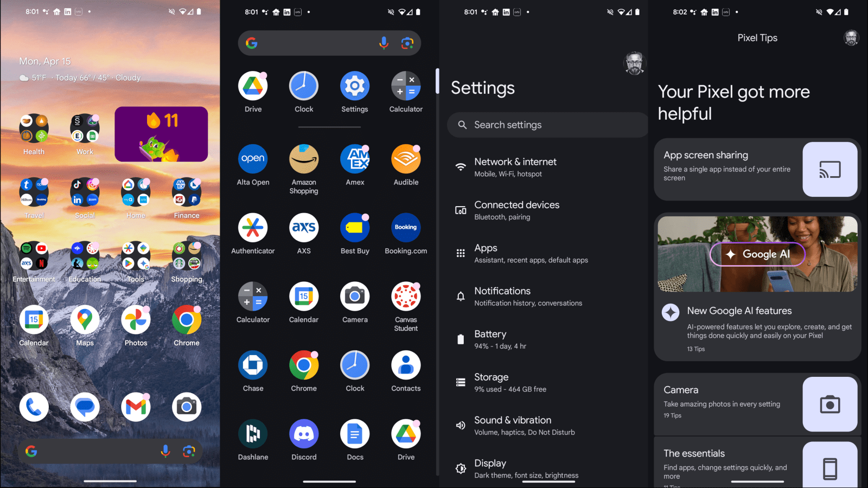Open the Shopping folder

tap(187, 256)
